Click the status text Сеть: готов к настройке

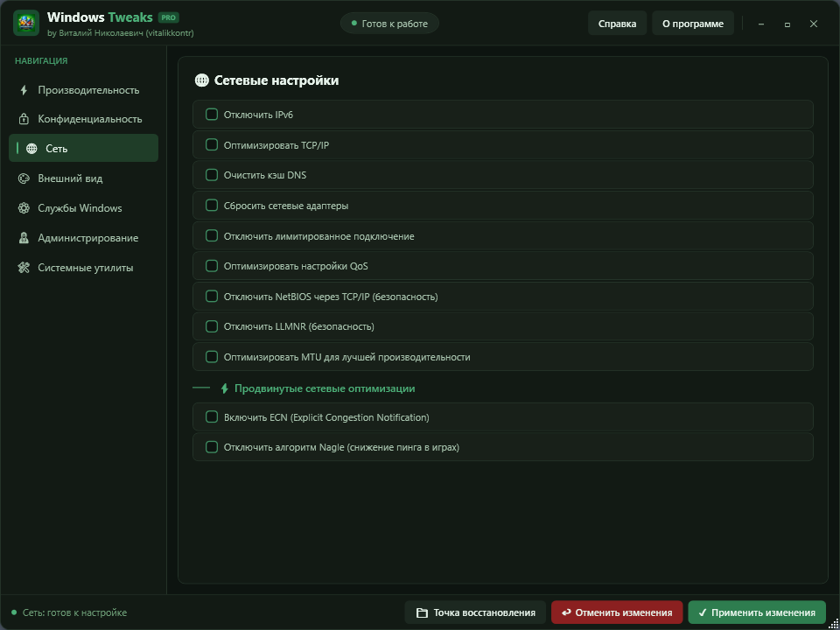point(74,612)
